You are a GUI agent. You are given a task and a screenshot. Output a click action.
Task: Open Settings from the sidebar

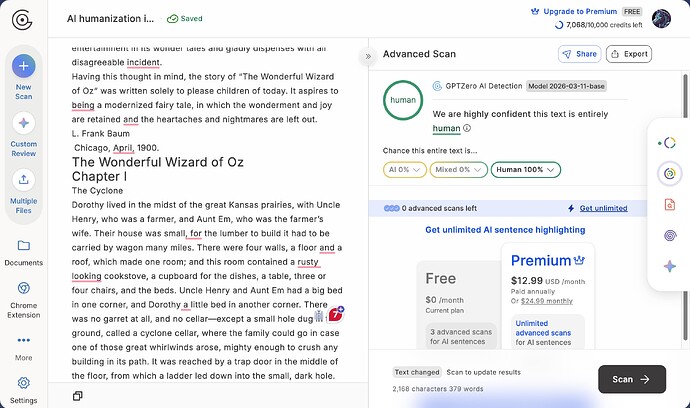[24, 390]
